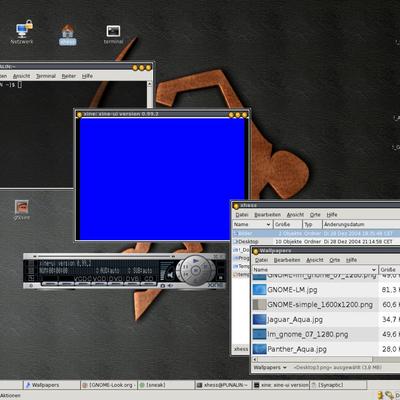Sort xhess list by Größe column
This screenshot has height=400, width=400.
[288, 224]
